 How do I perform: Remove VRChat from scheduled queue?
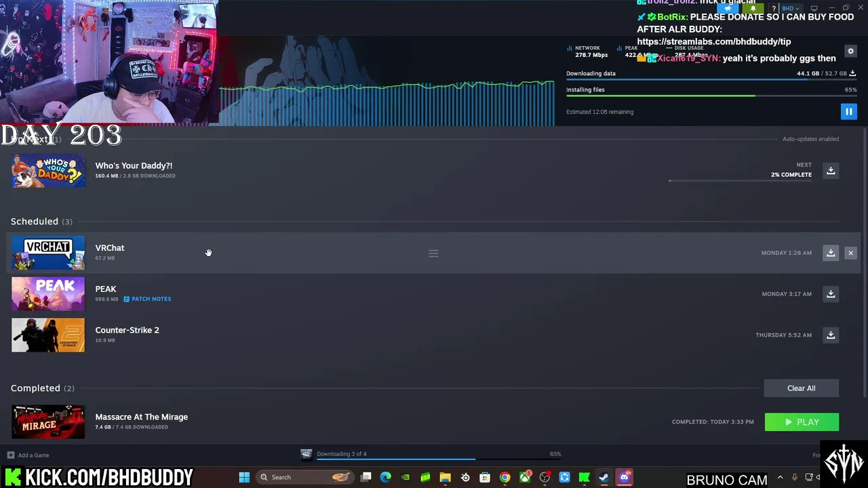click(x=850, y=253)
